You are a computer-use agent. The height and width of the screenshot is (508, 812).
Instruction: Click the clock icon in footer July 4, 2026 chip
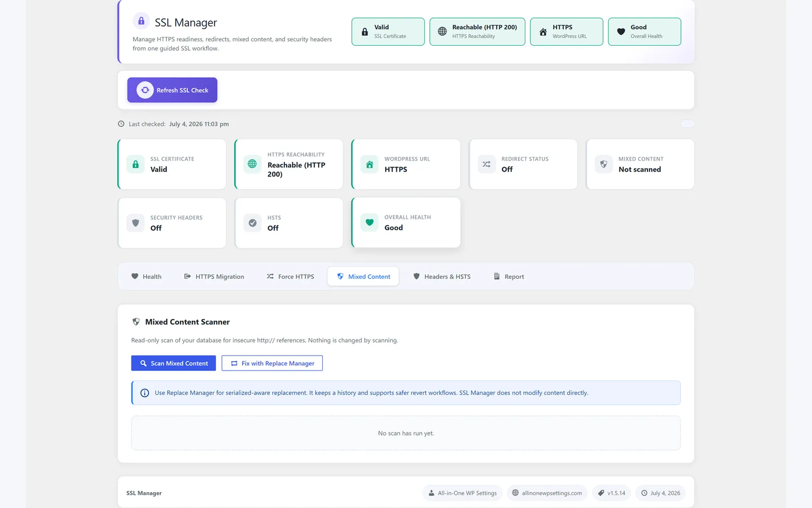[644, 493]
